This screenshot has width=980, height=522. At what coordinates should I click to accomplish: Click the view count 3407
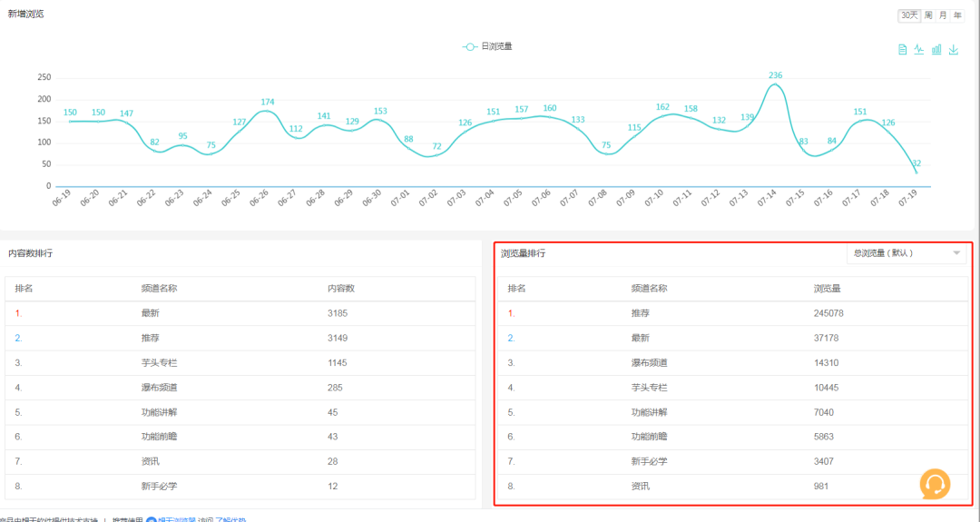(x=824, y=461)
